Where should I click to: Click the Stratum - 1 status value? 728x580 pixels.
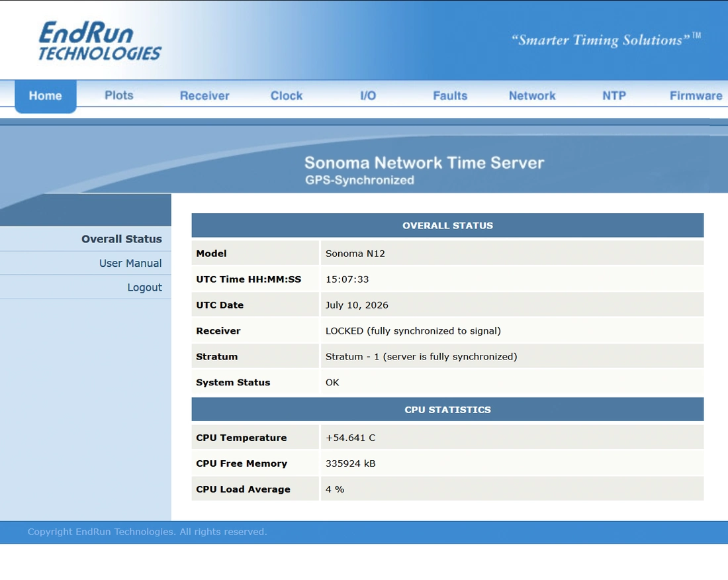[421, 357]
